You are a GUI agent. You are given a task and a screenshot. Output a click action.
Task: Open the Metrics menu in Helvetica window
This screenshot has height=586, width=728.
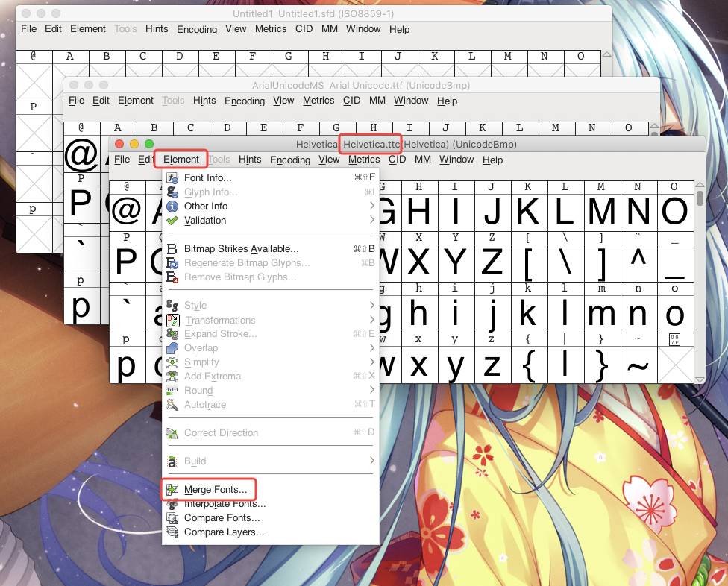(x=363, y=160)
